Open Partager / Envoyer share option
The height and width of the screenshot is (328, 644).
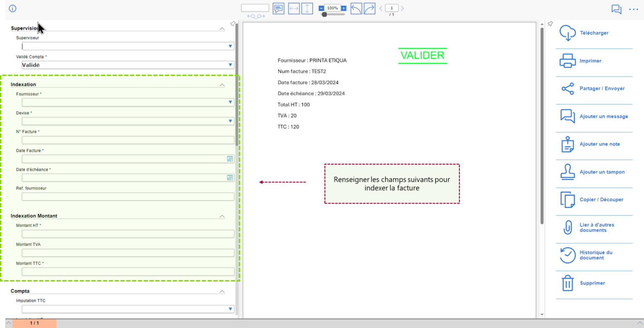pyautogui.click(x=602, y=89)
